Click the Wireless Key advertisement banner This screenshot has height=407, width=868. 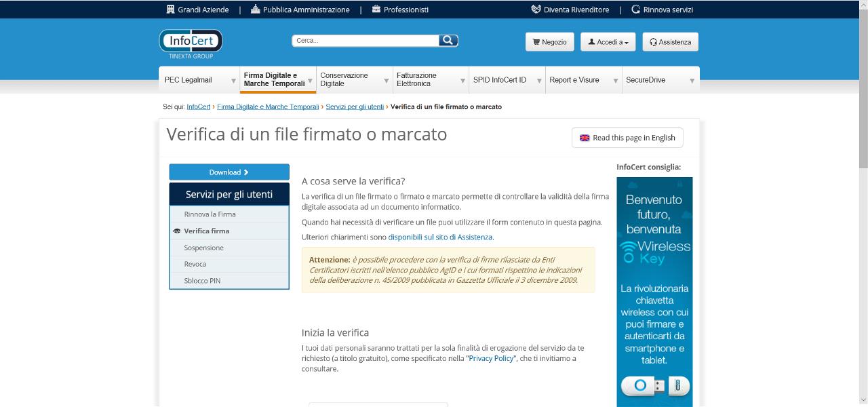(x=654, y=292)
